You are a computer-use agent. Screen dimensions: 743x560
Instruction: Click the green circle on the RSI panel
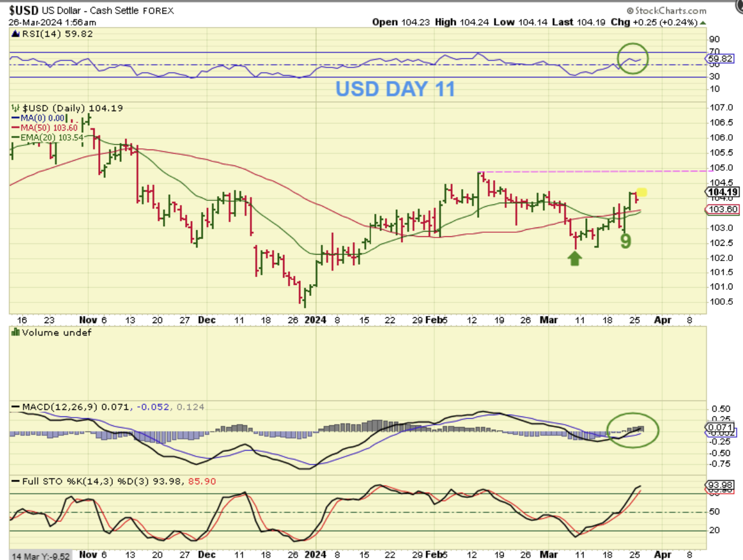[633, 58]
